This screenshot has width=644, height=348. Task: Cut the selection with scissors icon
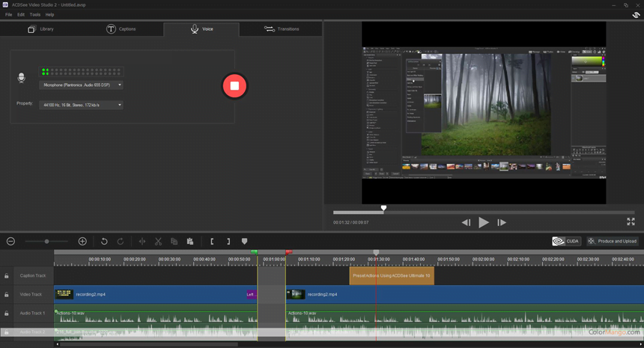(158, 241)
